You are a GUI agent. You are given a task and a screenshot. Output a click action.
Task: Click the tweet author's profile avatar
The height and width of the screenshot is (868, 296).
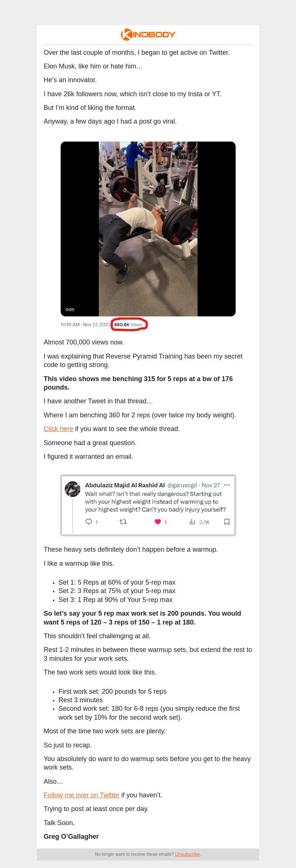pos(73,489)
